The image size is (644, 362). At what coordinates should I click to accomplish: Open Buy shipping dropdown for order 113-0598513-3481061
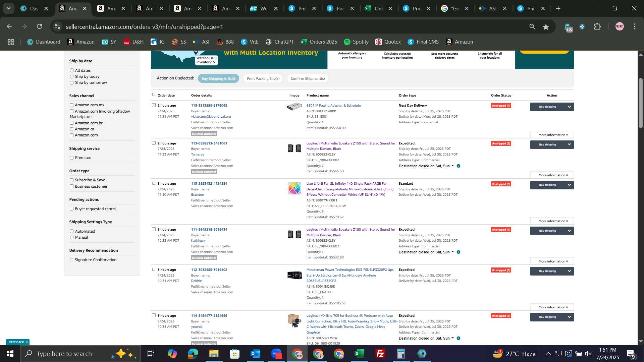coord(569,145)
